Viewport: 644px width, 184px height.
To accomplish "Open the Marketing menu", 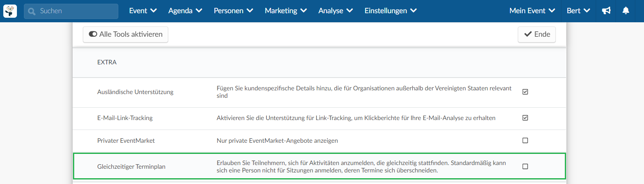I will pos(286,11).
